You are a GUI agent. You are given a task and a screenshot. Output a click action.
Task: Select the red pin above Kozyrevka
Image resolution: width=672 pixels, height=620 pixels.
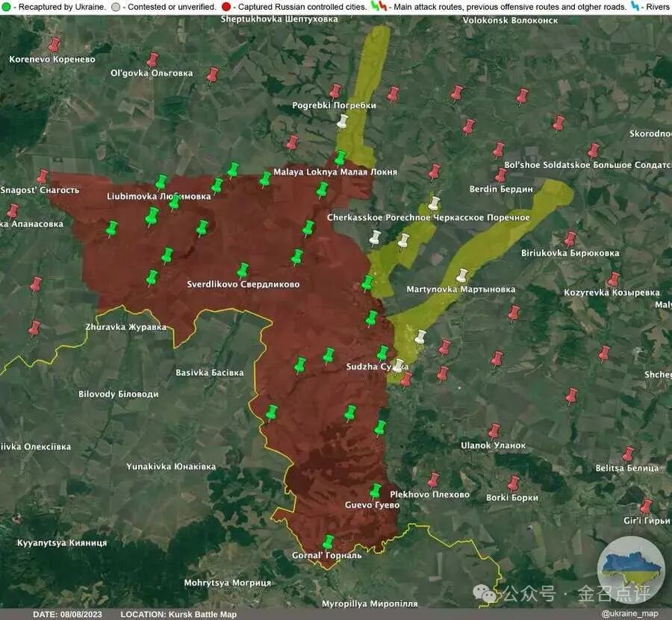point(614,280)
